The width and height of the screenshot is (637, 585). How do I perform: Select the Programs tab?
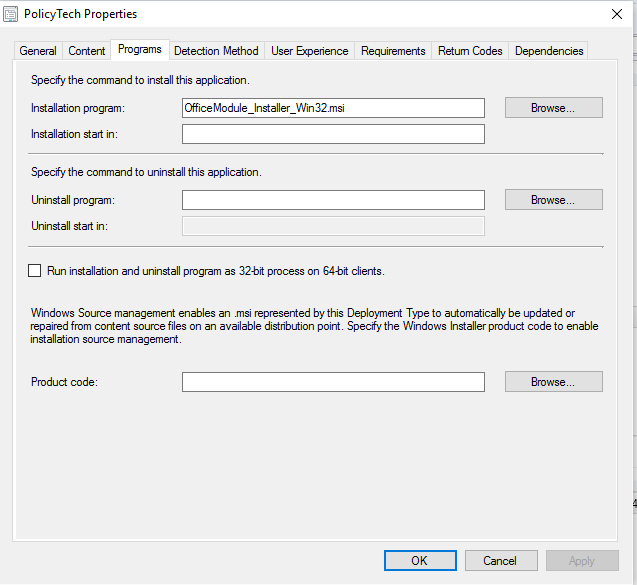pos(140,50)
